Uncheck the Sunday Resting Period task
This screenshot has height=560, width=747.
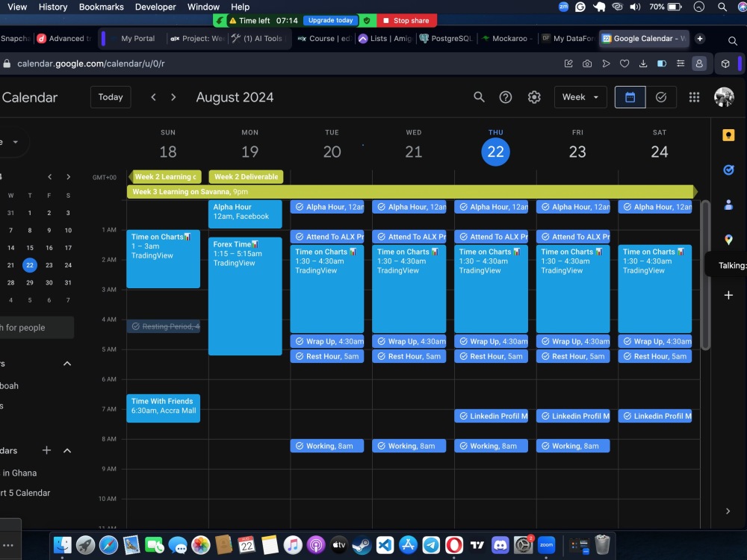pos(136,326)
